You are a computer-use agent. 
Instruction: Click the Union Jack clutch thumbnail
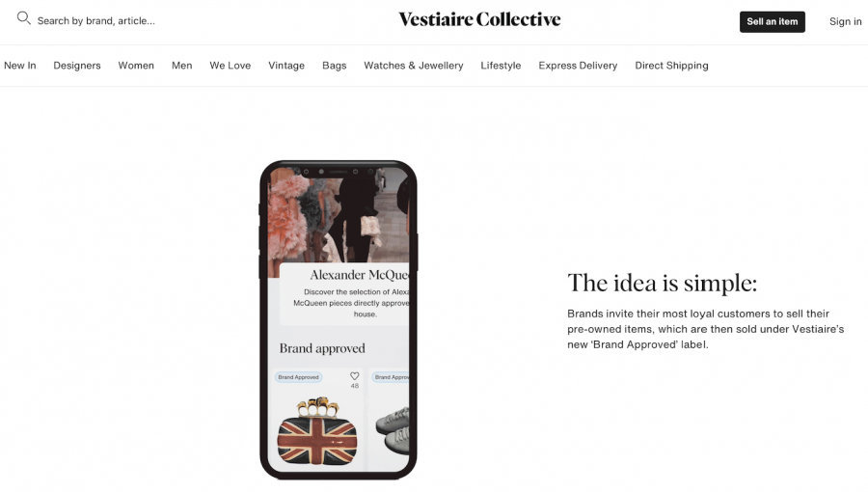[x=317, y=431]
